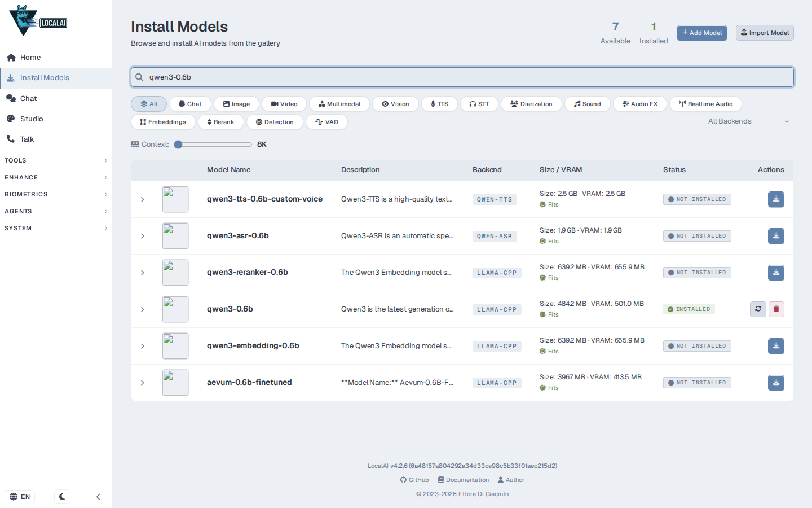Open the Studio page in sidebar
This screenshot has width=812, height=508.
pos(56,119)
